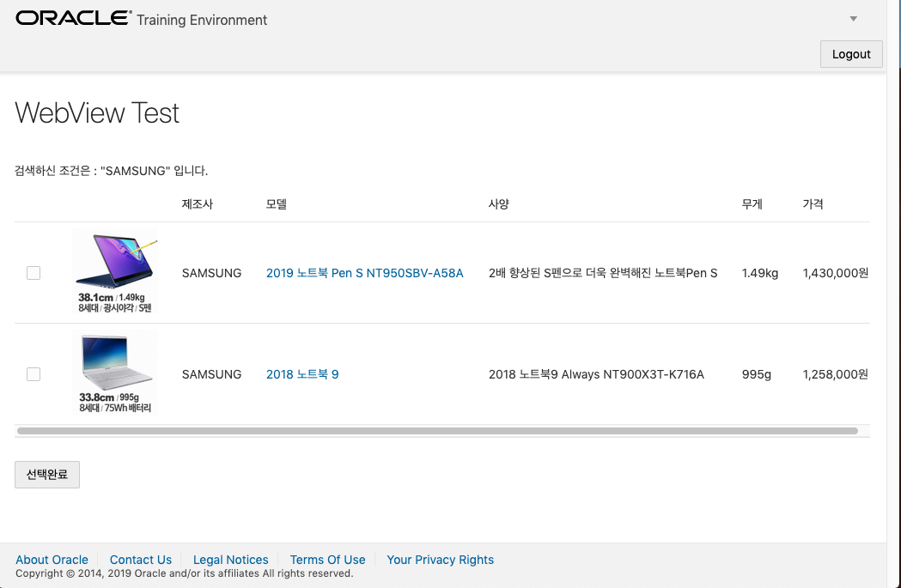Viewport: 901px width, 588px height.
Task: Click SAMSUNG cell in Pen S row
Action: point(211,273)
